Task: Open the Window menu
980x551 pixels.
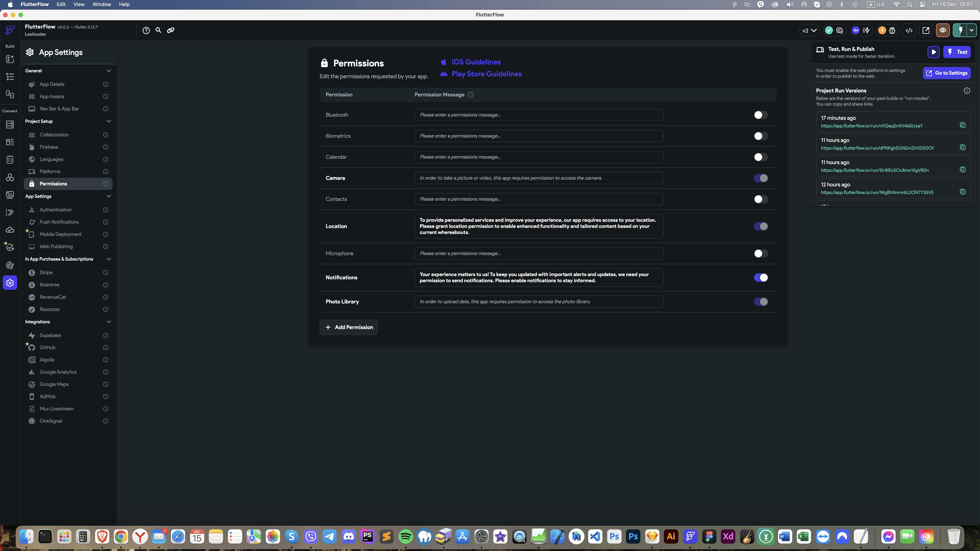Action: [102, 5]
